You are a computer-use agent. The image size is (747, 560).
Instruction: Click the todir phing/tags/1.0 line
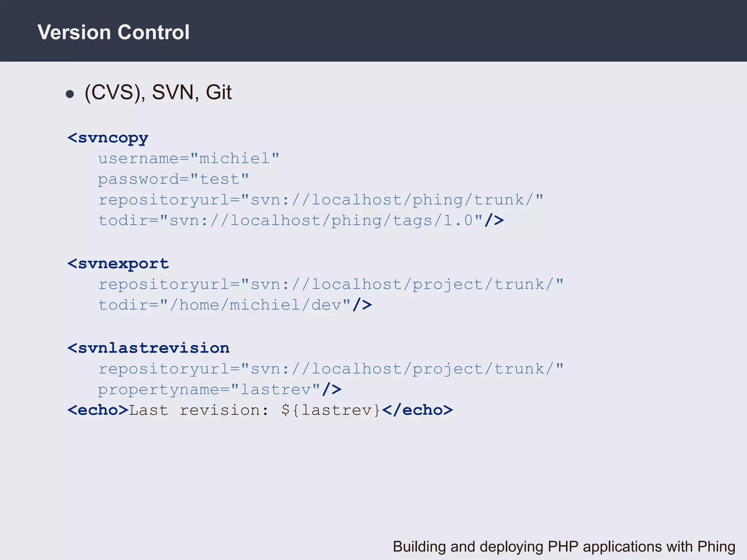click(290, 221)
